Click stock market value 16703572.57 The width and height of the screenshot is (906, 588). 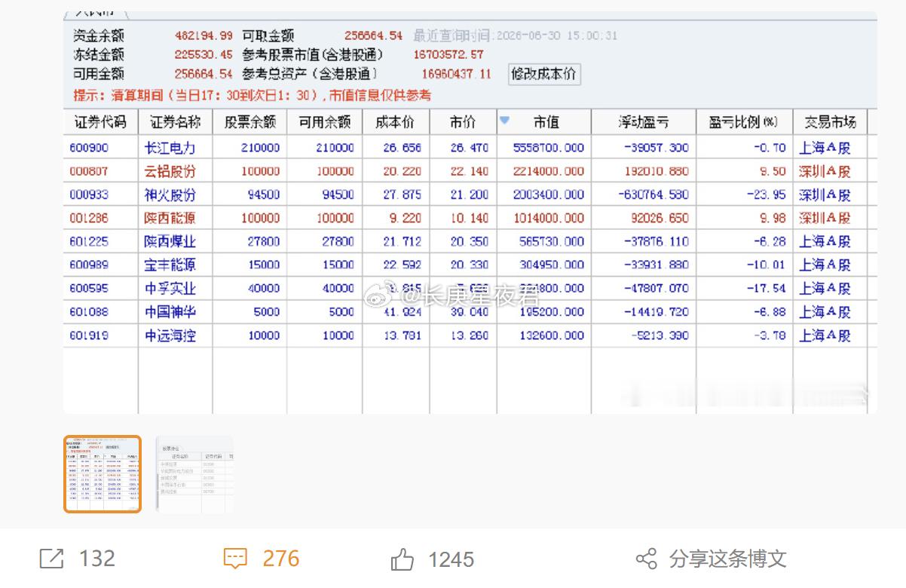coord(448,54)
